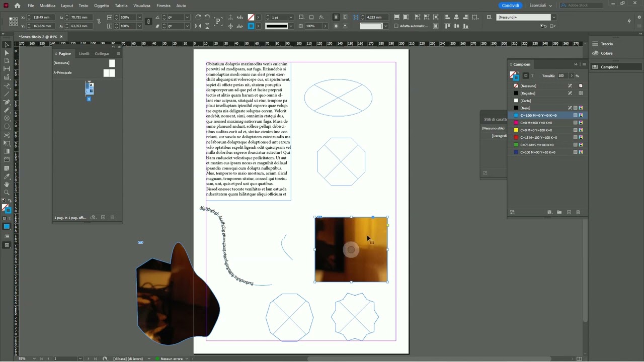
Task: Go to the Home screen icon
Action: [17, 6]
